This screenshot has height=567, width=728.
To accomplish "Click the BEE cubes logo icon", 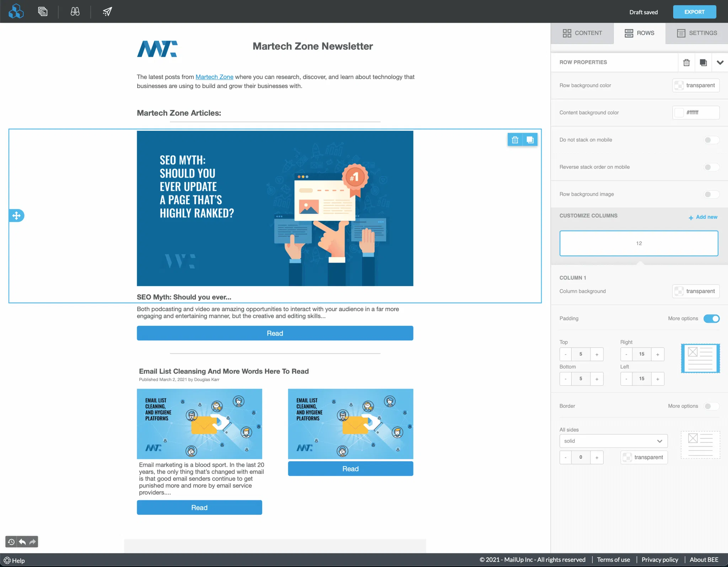I will 16,11.
